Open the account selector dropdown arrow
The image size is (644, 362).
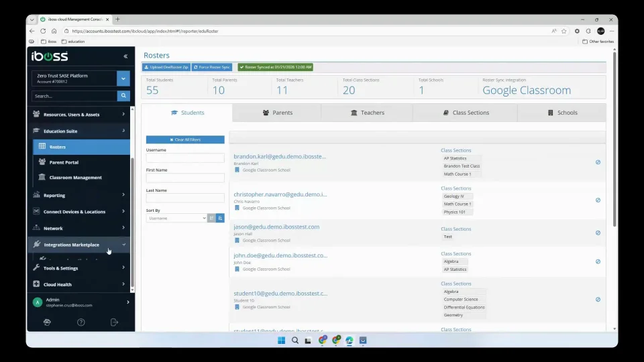123,78
